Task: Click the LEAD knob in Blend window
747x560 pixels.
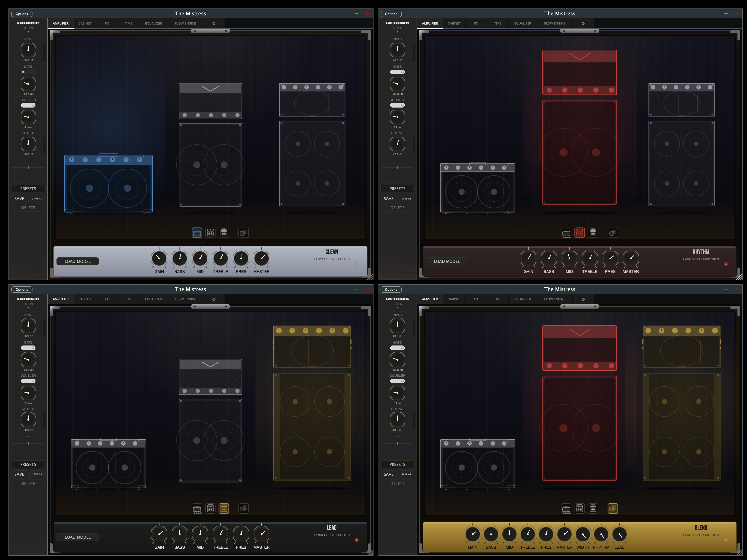Action: [x=619, y=534]
